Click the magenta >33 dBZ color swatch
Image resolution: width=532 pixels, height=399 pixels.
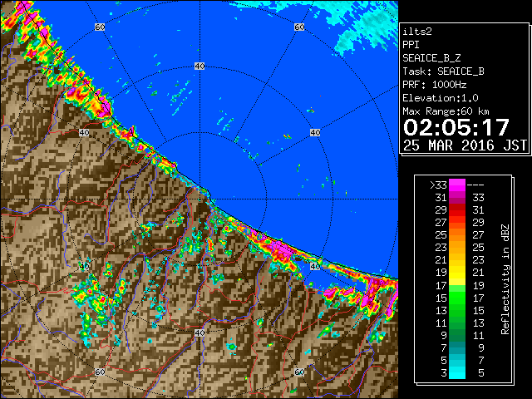457,185
